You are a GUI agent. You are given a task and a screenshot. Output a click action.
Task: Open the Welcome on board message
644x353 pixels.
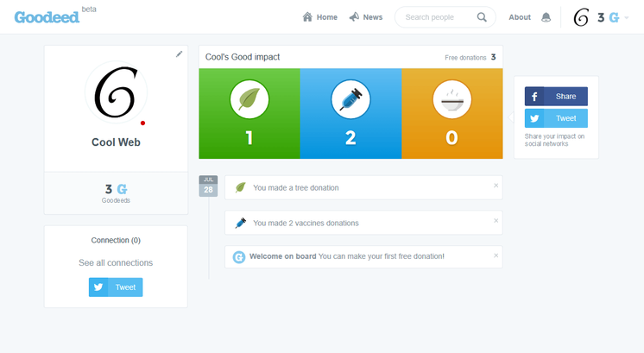363,256
